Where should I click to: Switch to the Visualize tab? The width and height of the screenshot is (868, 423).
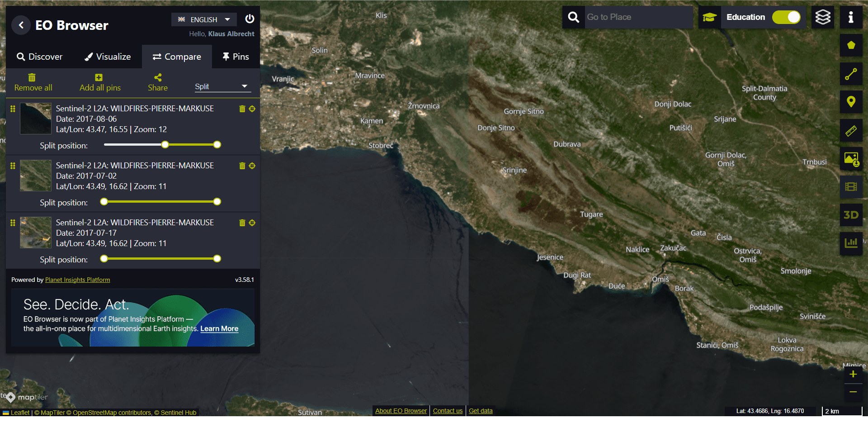click(x=108, y=57)
